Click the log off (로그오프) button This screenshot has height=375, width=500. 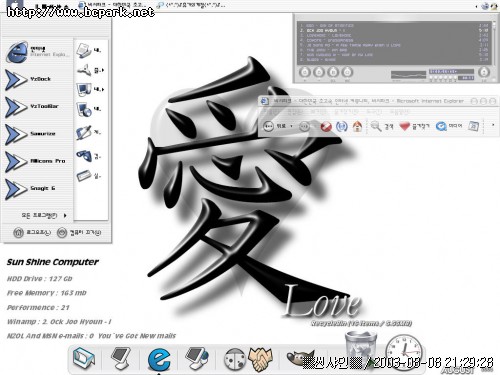pos(32,232)
